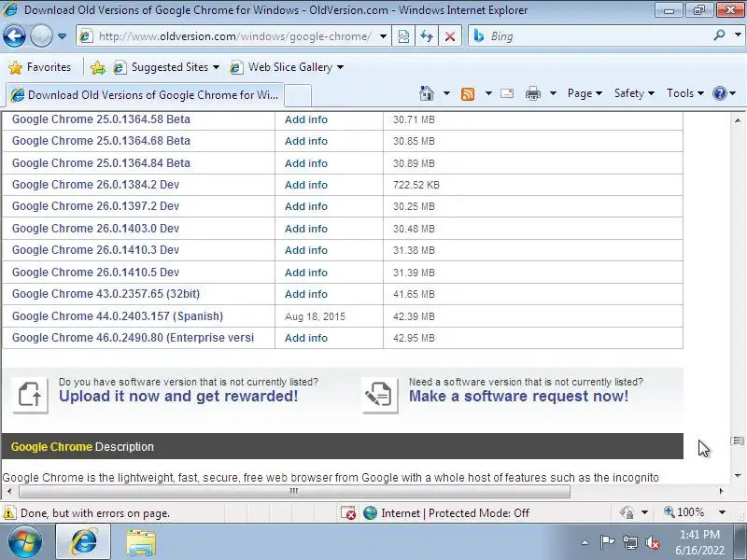Click the blocked pop-up status icon
747x560 pixels.
[x=348, y=512]
